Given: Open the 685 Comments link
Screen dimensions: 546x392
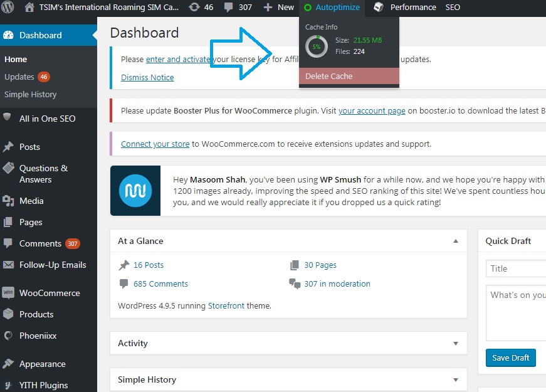Looking at the screenshot, I should [160, 284].
